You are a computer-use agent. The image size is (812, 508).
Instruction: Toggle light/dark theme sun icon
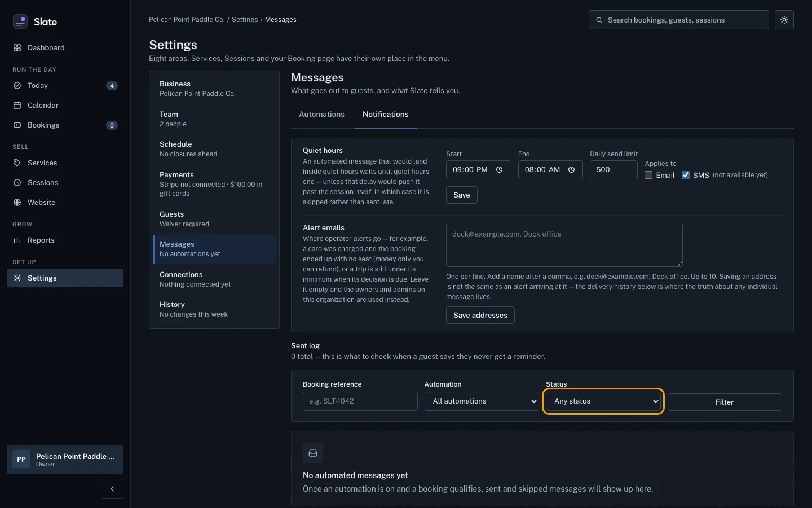click(x=784, y=20)
